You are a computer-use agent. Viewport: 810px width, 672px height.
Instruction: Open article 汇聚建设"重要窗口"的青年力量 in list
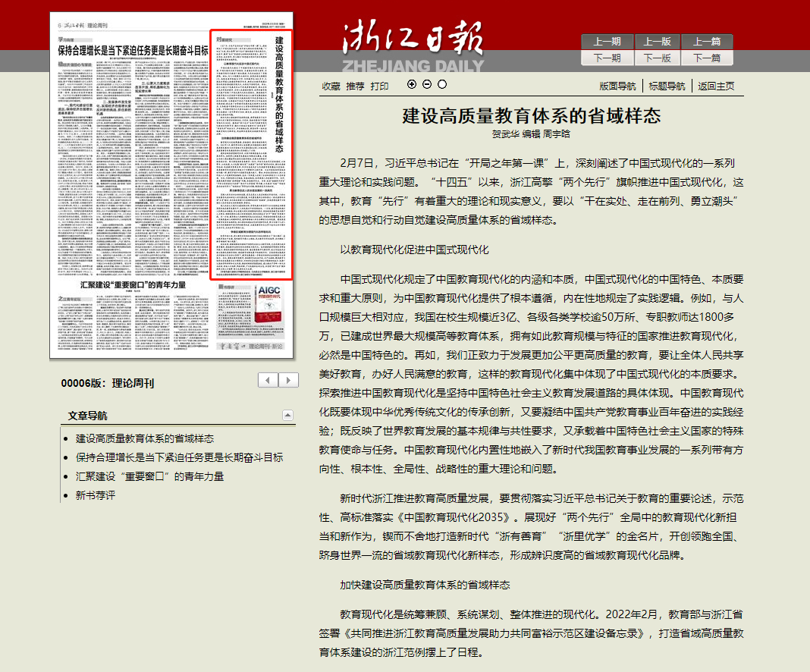pyautogui.click(x=149, y=476)
